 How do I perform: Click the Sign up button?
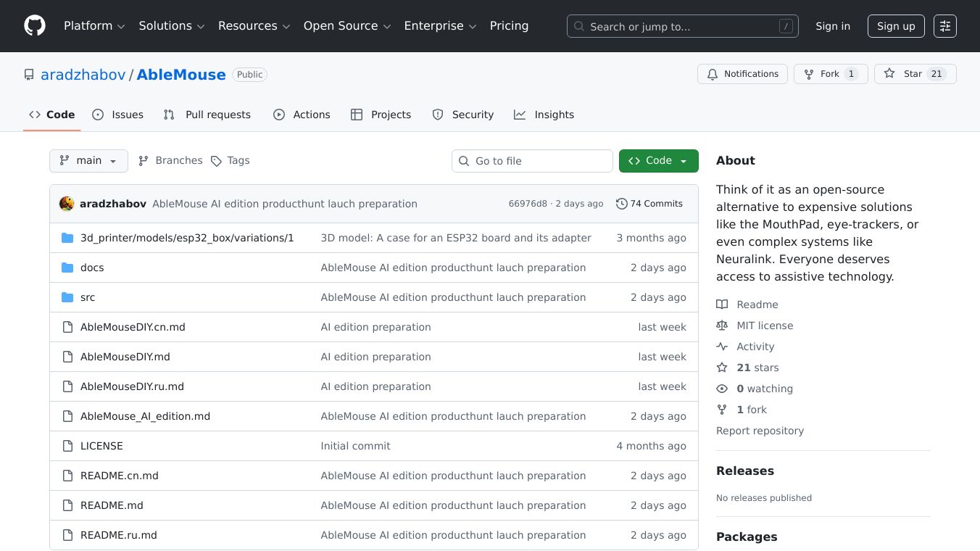895,26
